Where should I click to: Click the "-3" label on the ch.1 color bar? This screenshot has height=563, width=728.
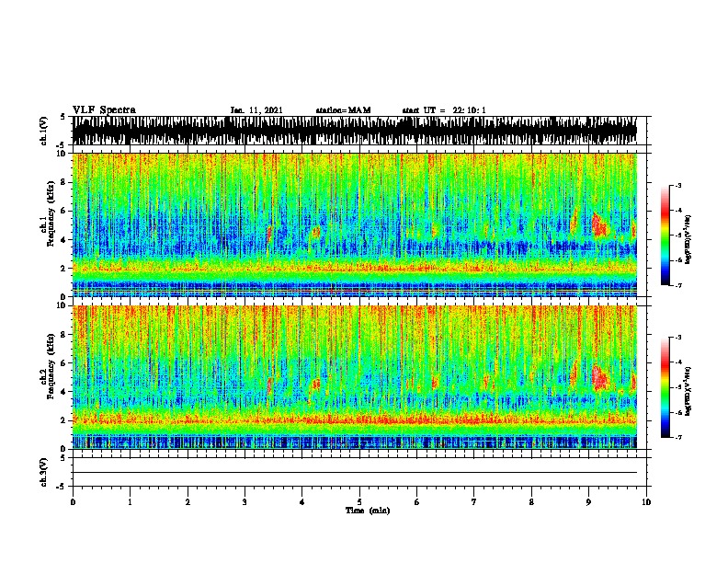click(x=677, y=185)
